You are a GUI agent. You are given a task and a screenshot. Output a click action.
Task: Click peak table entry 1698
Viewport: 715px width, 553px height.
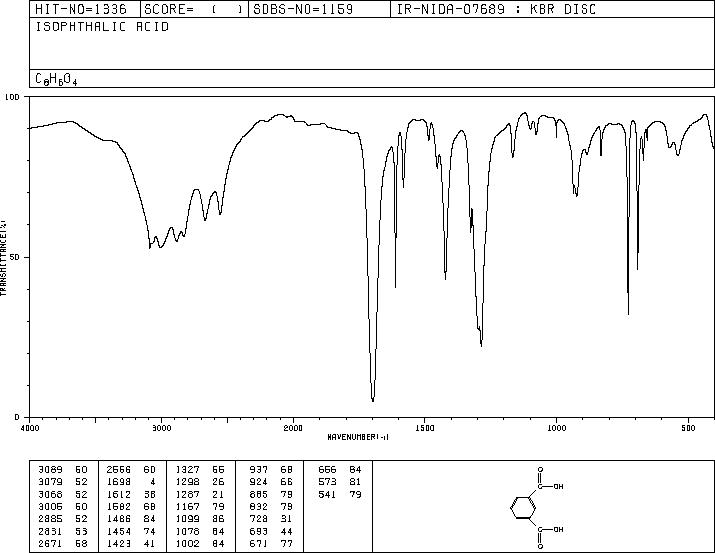(x=119, y=482)
